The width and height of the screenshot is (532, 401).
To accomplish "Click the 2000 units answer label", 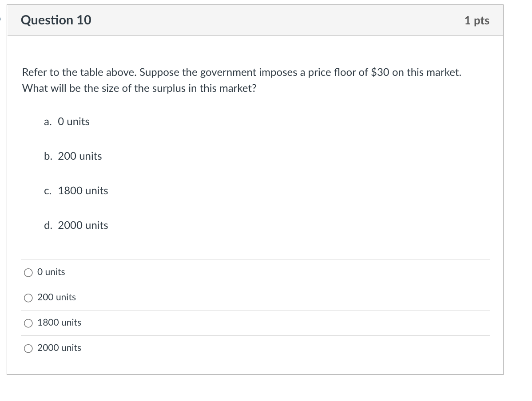I will coord(60,348).
